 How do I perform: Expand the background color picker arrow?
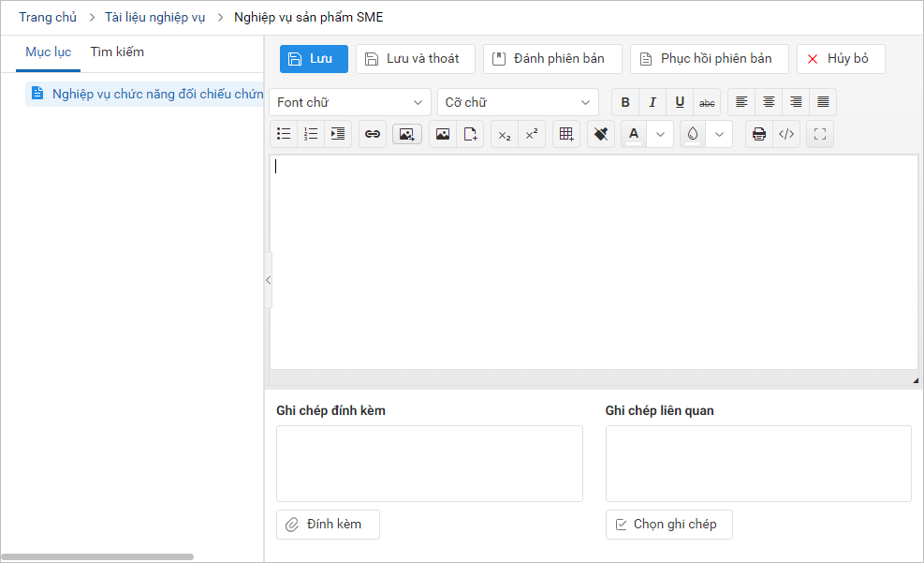(x=719, y=134)
